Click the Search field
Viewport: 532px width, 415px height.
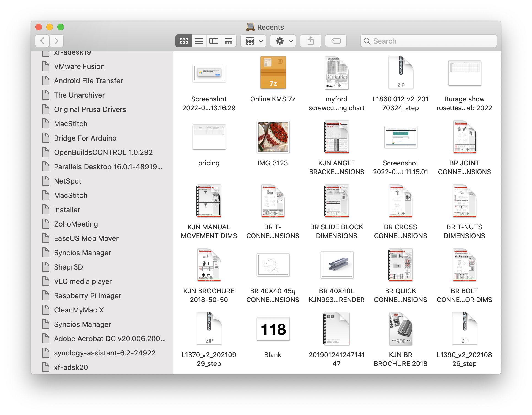coord(428,41)
